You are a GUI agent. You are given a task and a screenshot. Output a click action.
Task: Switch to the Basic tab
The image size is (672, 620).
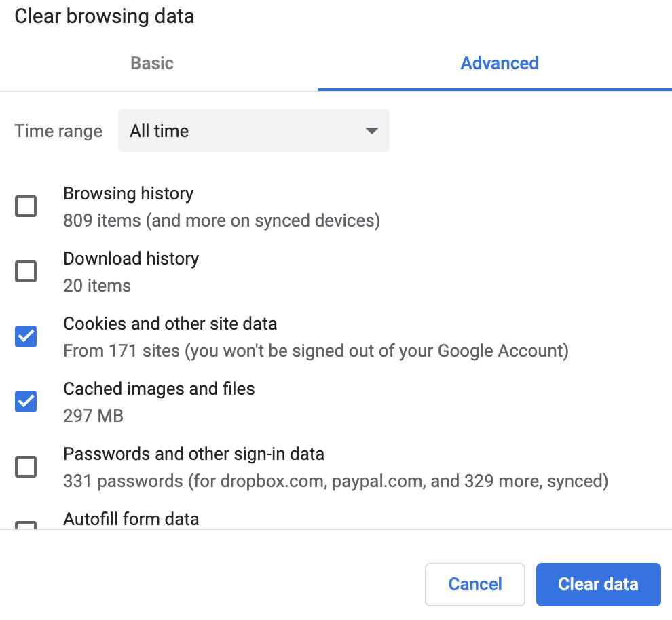[x=152, y=63]
